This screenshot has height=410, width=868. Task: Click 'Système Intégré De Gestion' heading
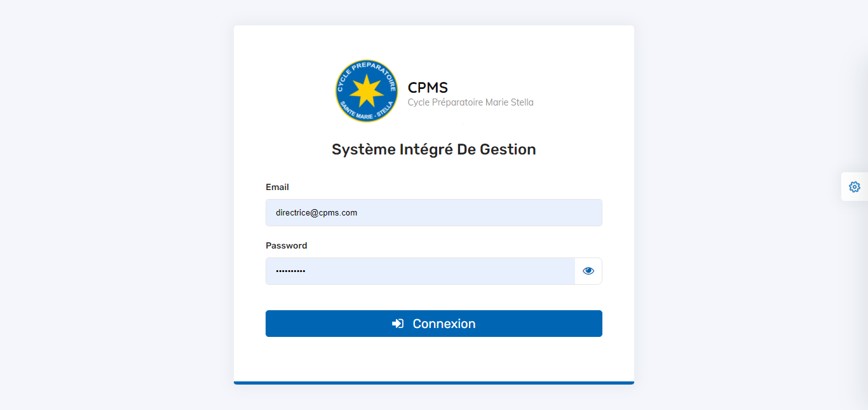[x=434, y=149]
